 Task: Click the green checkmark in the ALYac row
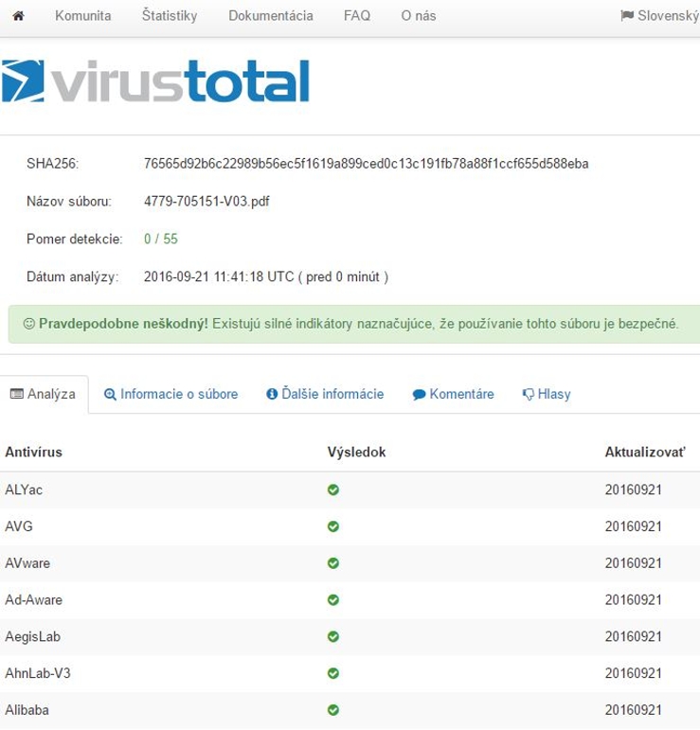333,490
